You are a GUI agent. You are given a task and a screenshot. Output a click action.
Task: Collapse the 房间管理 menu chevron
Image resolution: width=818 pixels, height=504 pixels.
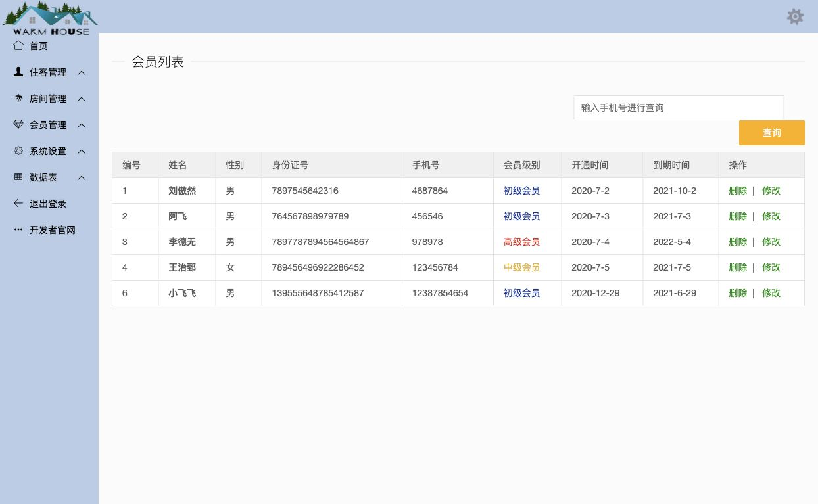[82, 99]
